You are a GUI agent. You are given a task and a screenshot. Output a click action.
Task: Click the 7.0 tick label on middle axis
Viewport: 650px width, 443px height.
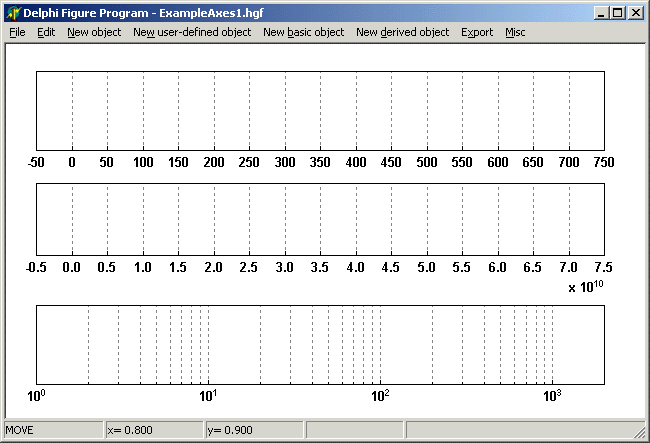(x=568, y=267)
